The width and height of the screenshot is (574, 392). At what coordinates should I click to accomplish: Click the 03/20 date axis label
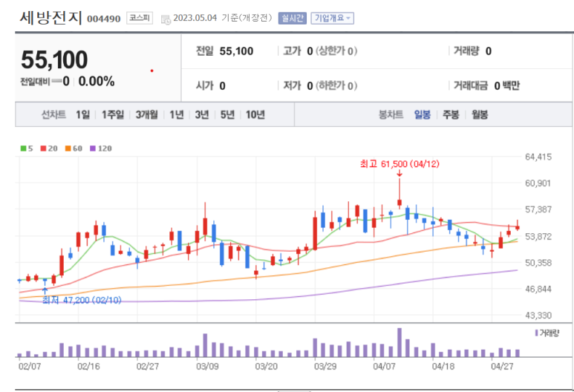point(266,366)
